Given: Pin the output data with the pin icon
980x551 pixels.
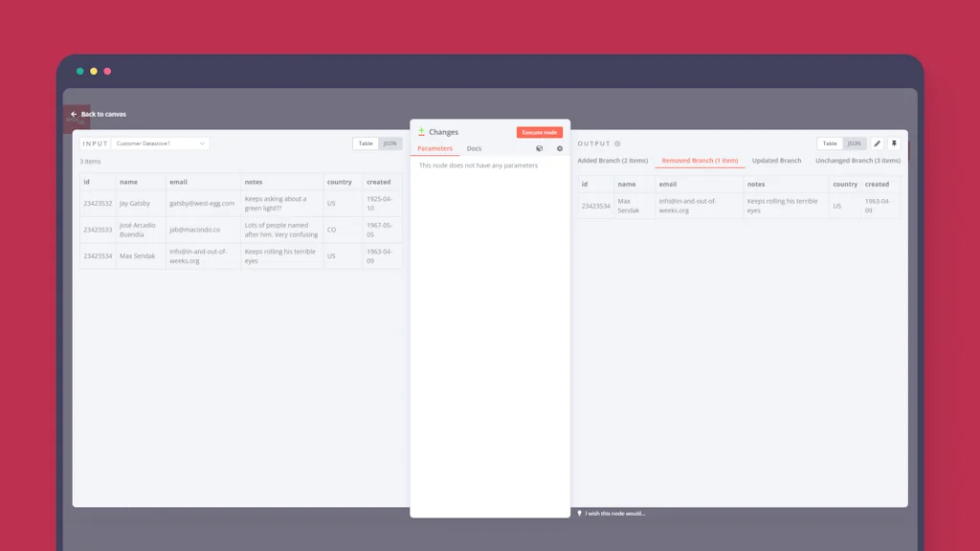Looking at the screenshot, I should (894, 143).
